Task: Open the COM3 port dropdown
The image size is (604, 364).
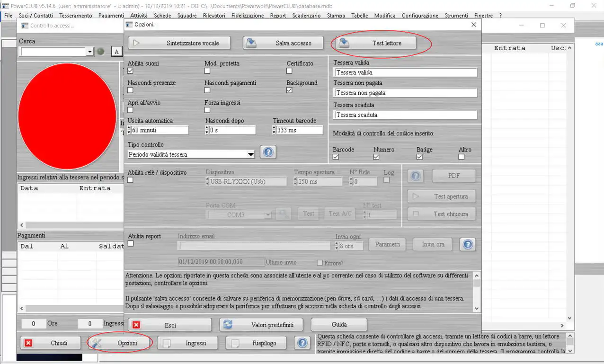Action: click(268, 215)
